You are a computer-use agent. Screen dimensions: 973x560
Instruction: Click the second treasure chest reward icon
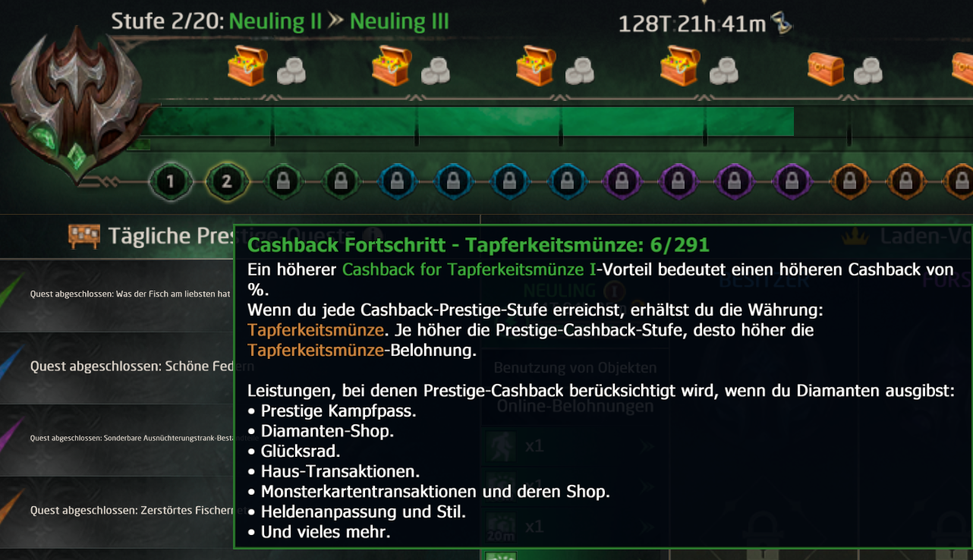(x=392, y=66)
